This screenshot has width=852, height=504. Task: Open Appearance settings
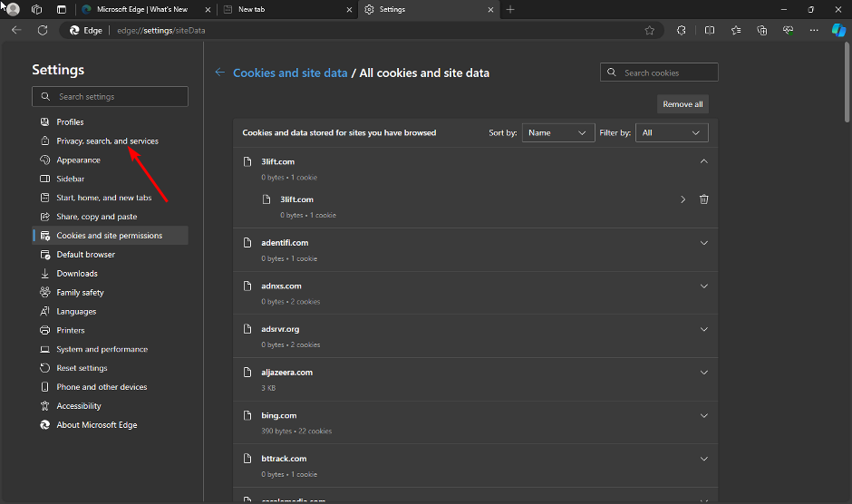(x=110, y=160)
